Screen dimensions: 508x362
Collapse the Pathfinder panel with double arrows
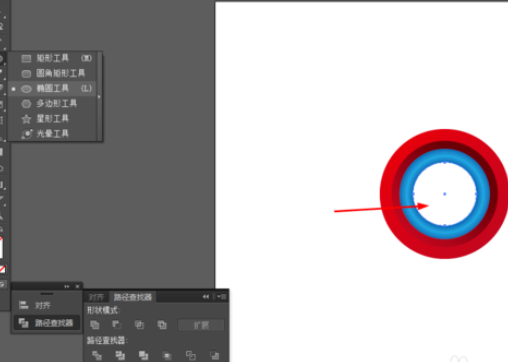pyautogui.click(x=206, y=296)
